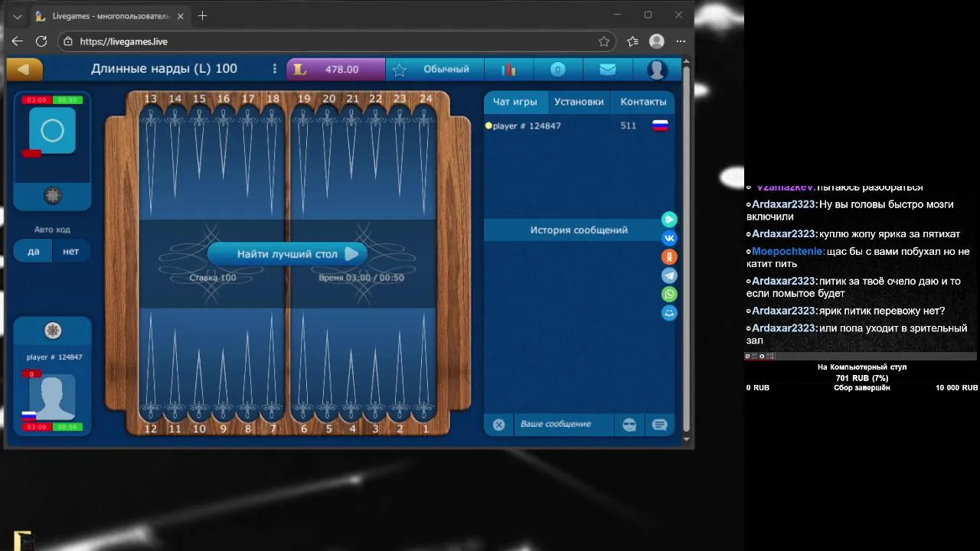Focus the Ваше сообщение input field
980x551 pixels.
click(x=563, y=424)
